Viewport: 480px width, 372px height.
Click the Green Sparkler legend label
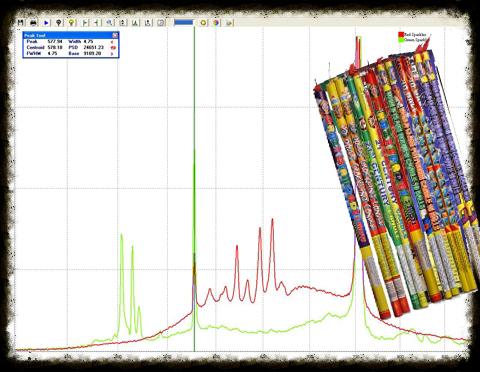pyautogui.click(x=415, y=40)
